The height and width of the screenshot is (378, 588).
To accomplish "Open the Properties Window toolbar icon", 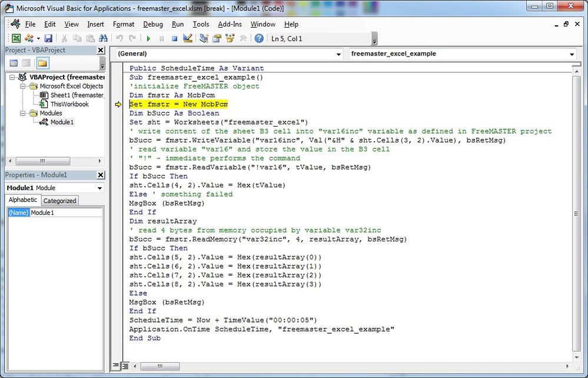I will (x=217, y=38).
